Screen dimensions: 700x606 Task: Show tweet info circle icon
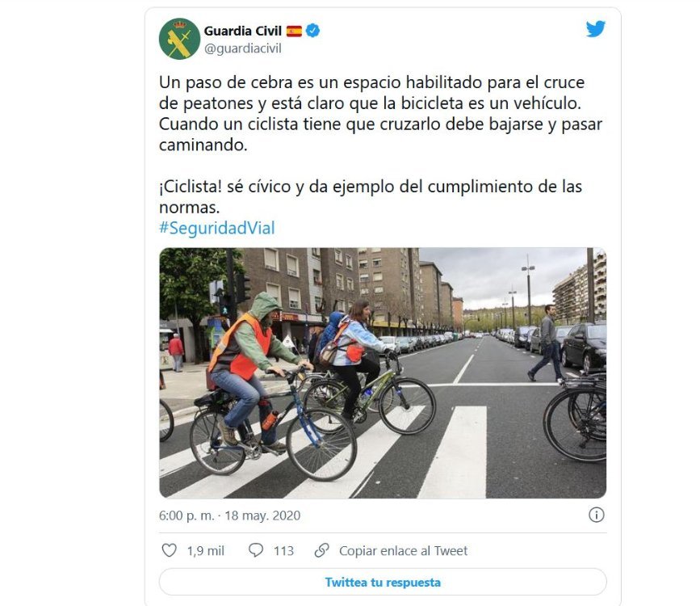tap(597, 515)
